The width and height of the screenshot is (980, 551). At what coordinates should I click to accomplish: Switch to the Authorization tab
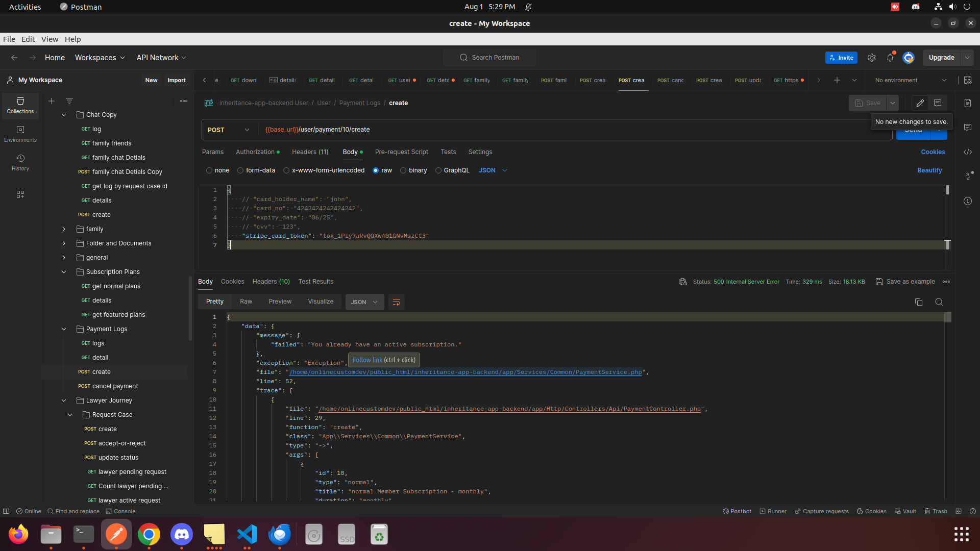coord(257,152)
